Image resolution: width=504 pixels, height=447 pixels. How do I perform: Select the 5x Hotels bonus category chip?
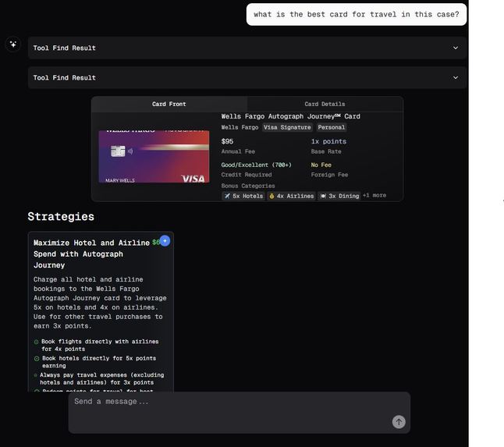click(243, 196)
